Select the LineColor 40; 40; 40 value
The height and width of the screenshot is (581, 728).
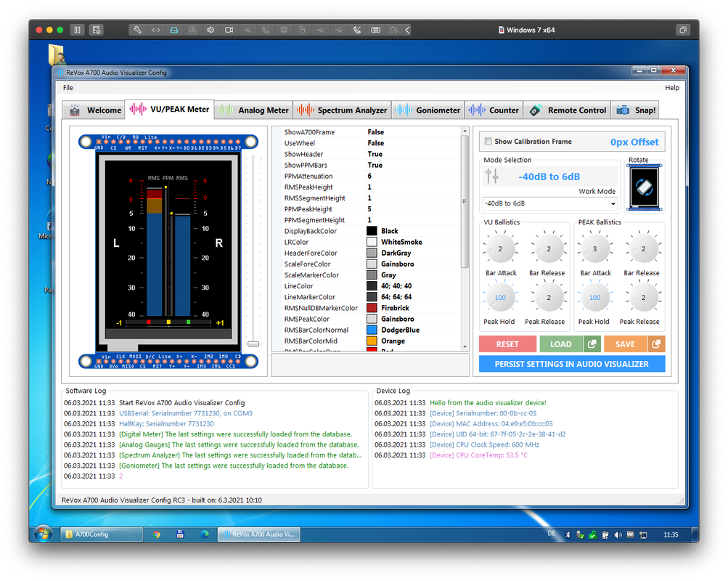(396, 286)
